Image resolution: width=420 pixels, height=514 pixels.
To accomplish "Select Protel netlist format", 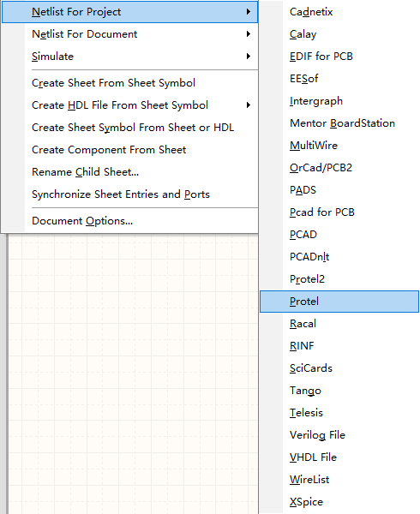I will pyautogui.click(x=339, y=302).
